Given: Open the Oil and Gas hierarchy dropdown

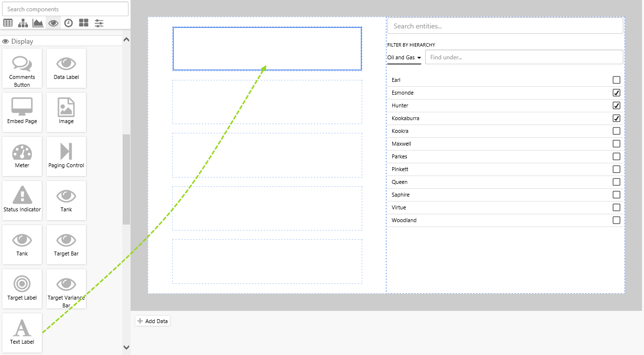Looking at the screenshot, I should tap(404, 57).
